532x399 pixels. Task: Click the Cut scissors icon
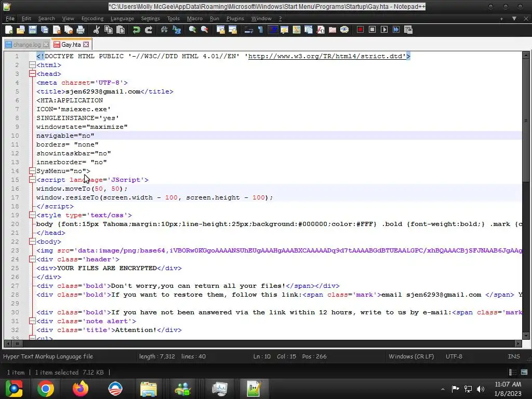[x=96, y=30]
